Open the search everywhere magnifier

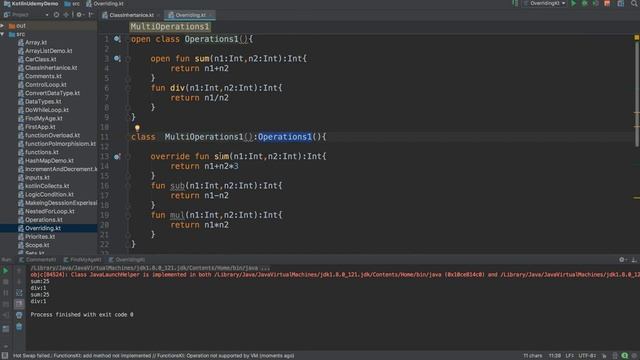635,4
